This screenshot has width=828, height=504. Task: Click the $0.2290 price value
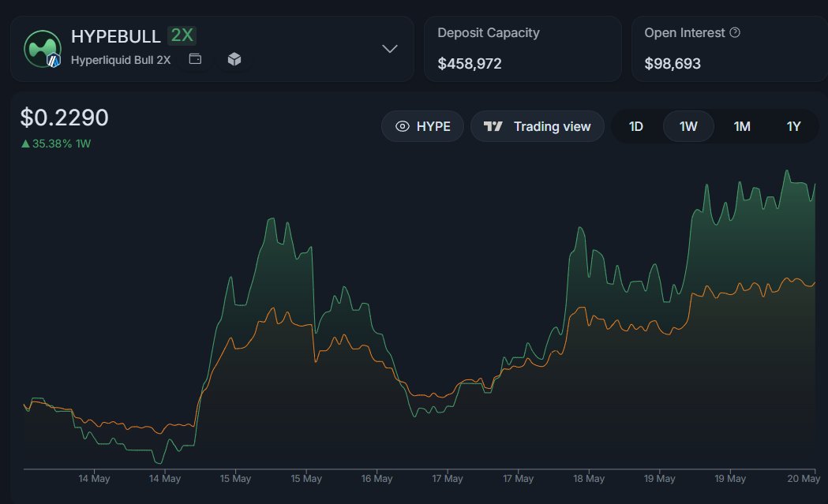pyautogui.click(x=65, y=118)
